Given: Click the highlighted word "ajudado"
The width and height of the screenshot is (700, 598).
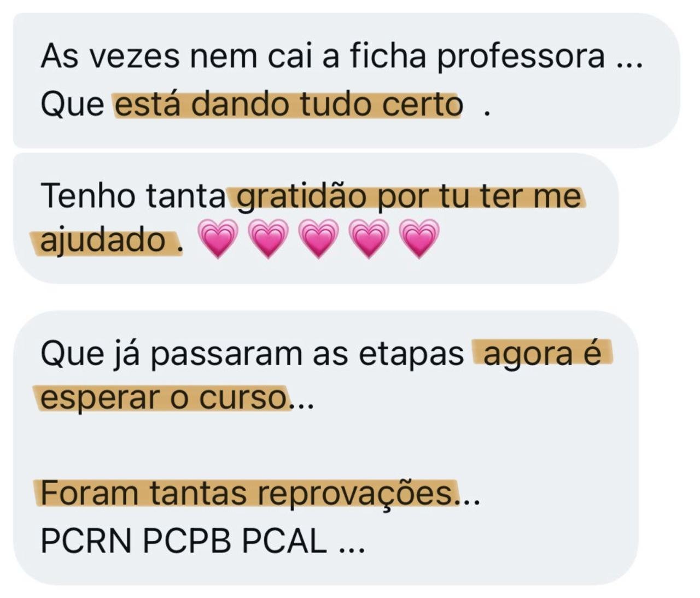Looking at the screenshot, I should tap(103, 241).
